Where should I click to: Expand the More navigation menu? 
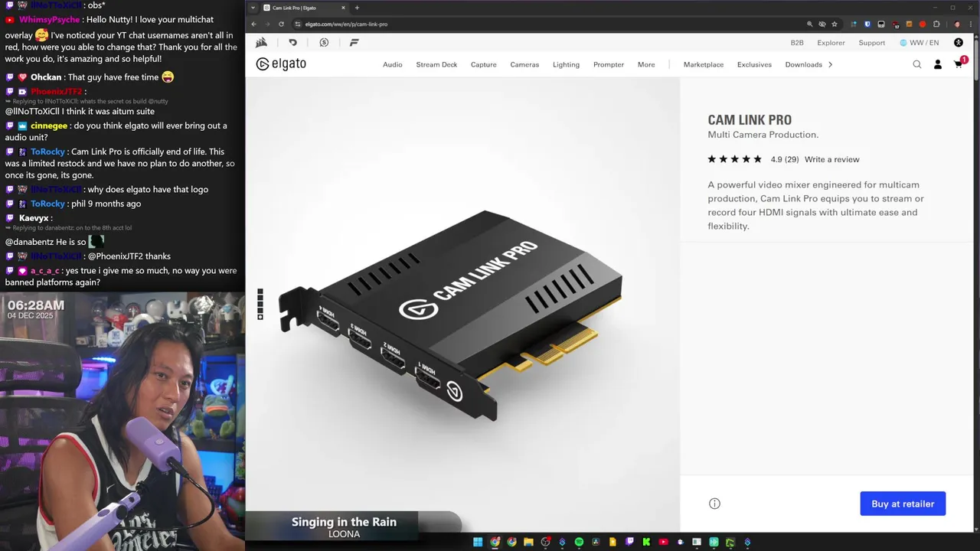point(646,64)
